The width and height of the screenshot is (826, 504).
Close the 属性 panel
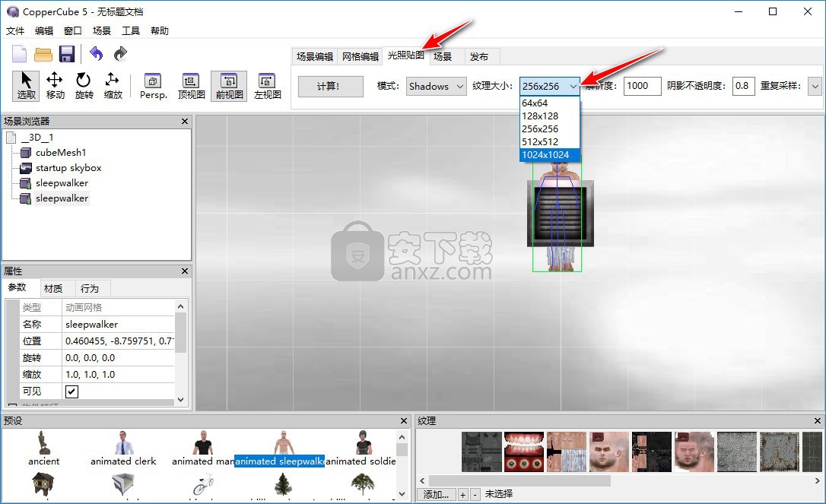point(184,271)
